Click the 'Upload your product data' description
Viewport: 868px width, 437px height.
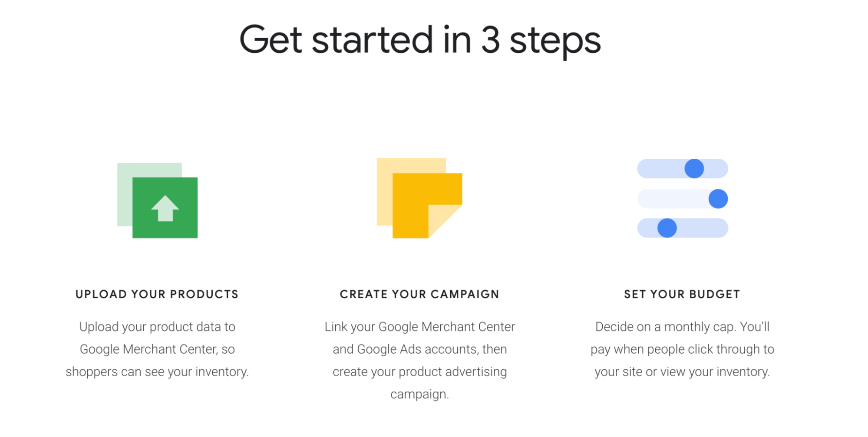157,349
